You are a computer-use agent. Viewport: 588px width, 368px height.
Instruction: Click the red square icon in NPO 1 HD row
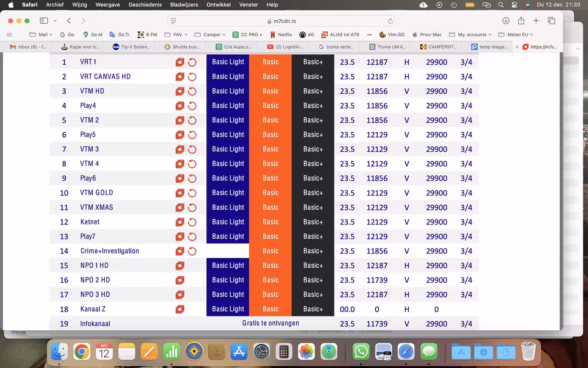tap(180, 265)
